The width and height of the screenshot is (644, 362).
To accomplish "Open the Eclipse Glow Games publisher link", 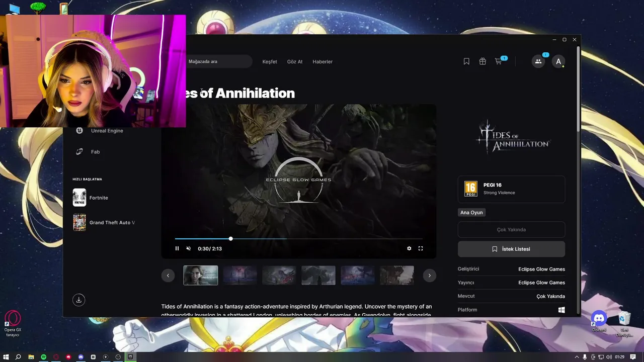I will click(x=541, y=283).
